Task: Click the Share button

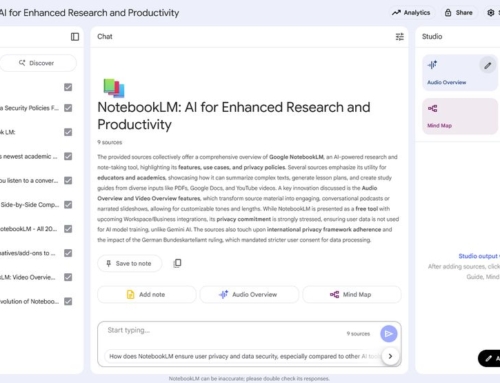Action: coord(459,13)
